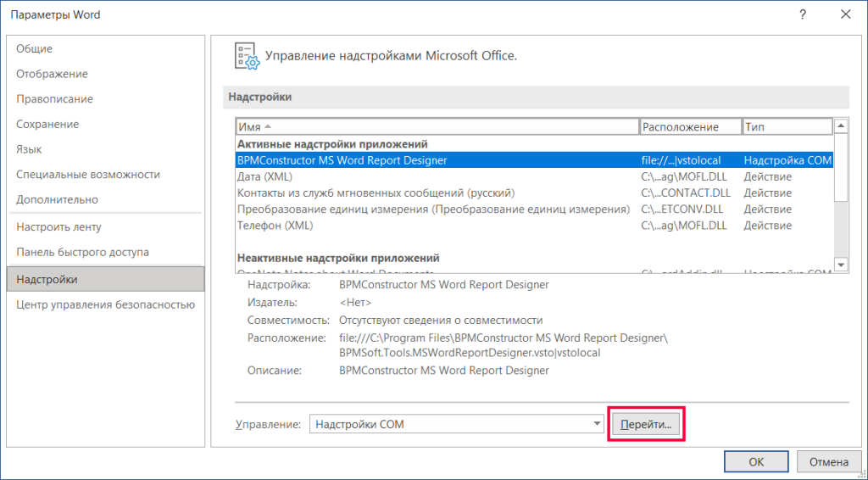868x480 pixels.
Task: Sort list by the Расположение column
Action: pyautogui.click(x=690, y=126)
